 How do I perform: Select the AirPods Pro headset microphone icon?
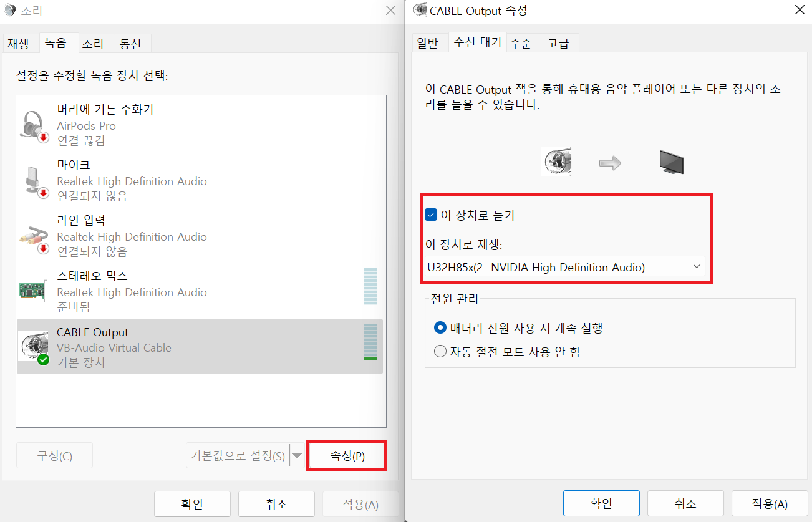click(x=34, y=125)
